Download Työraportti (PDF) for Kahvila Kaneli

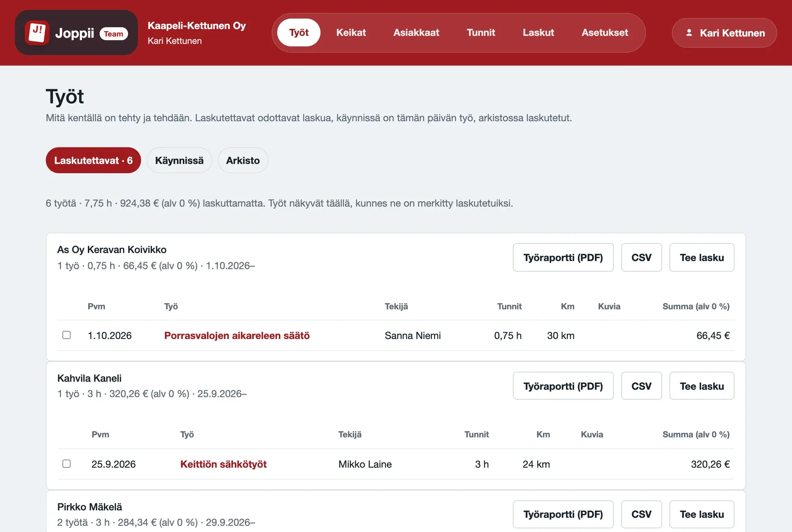(x=563, y=386)
